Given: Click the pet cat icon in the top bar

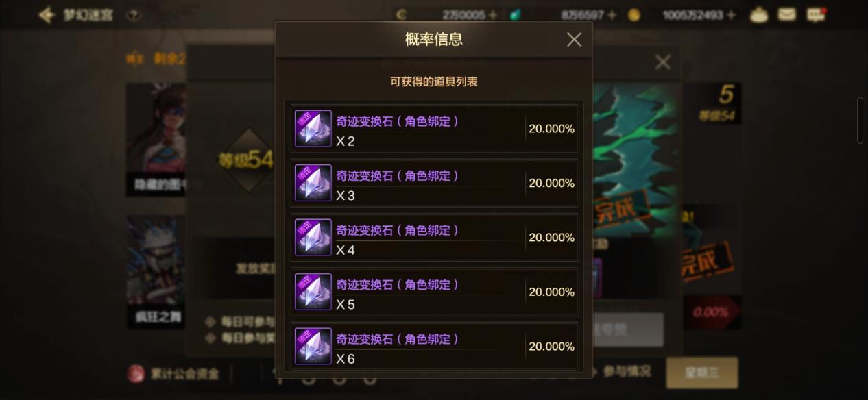Looking at the screenshot, I should 759,14.
